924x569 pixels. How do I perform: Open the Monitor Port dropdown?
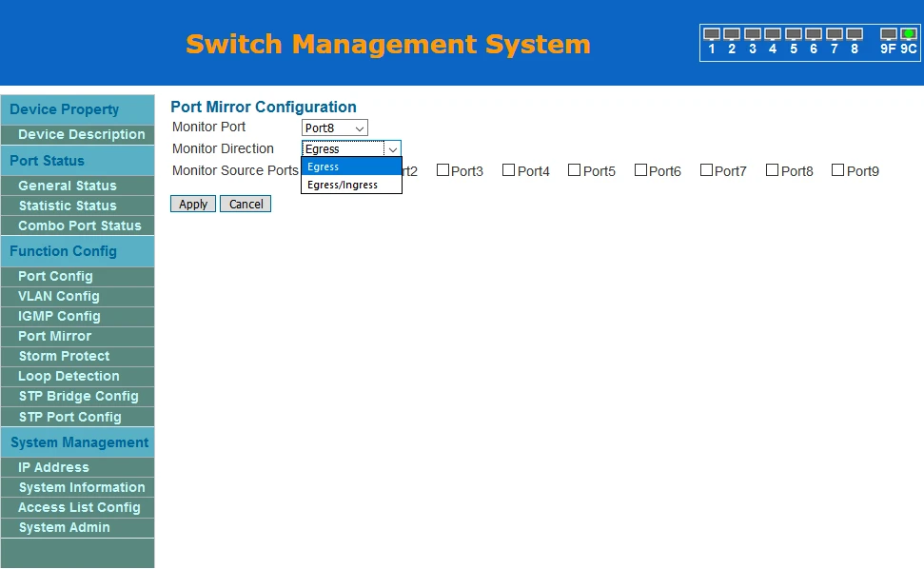click(x=335, y=128)
